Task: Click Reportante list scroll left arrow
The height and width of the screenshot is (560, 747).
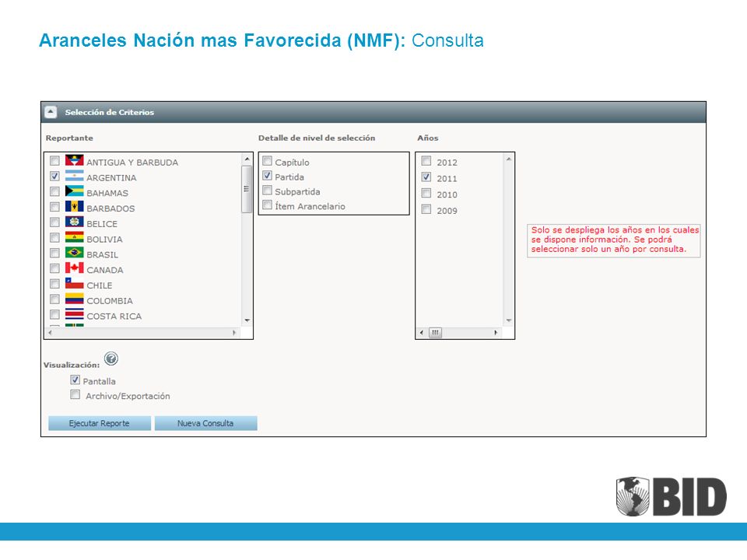Action: click(50, 332)
